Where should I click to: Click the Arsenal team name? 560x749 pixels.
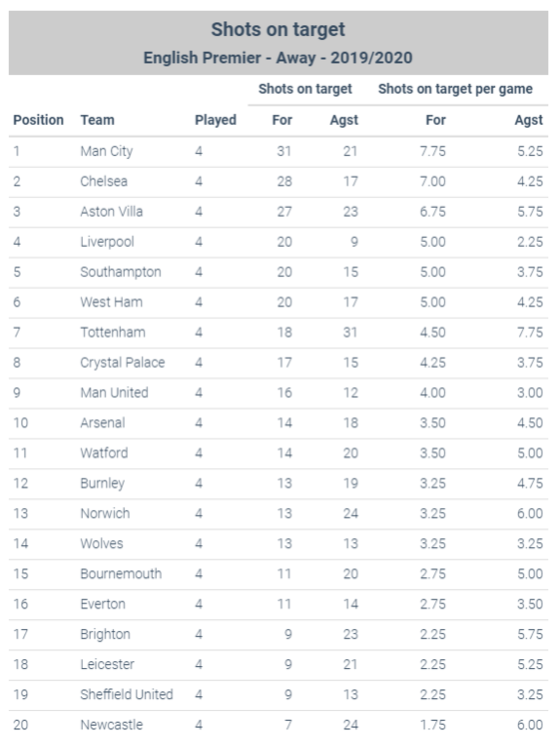[103, 422]
